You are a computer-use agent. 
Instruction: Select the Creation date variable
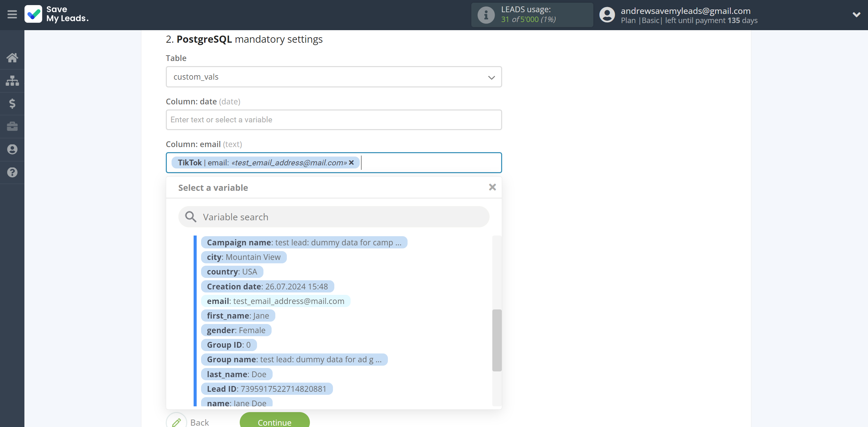coord(268,286)
